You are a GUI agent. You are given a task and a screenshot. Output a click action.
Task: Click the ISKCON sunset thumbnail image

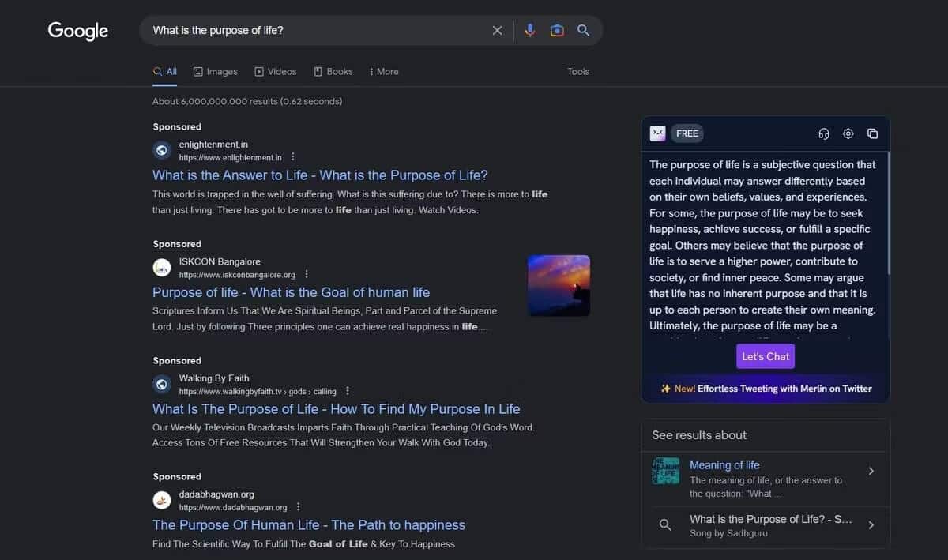click(x=559, y=285)
